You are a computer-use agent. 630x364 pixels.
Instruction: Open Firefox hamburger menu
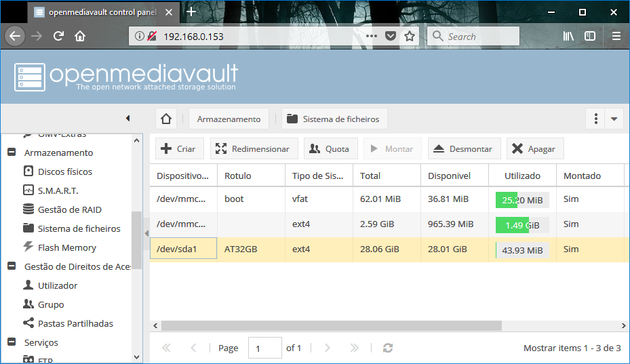point(616,36)
